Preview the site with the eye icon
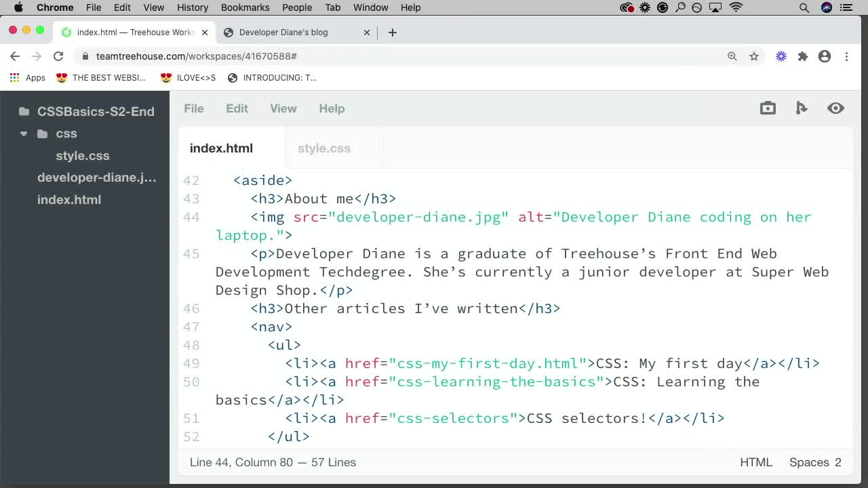868x488 pixels. click(x=835, y=108)
